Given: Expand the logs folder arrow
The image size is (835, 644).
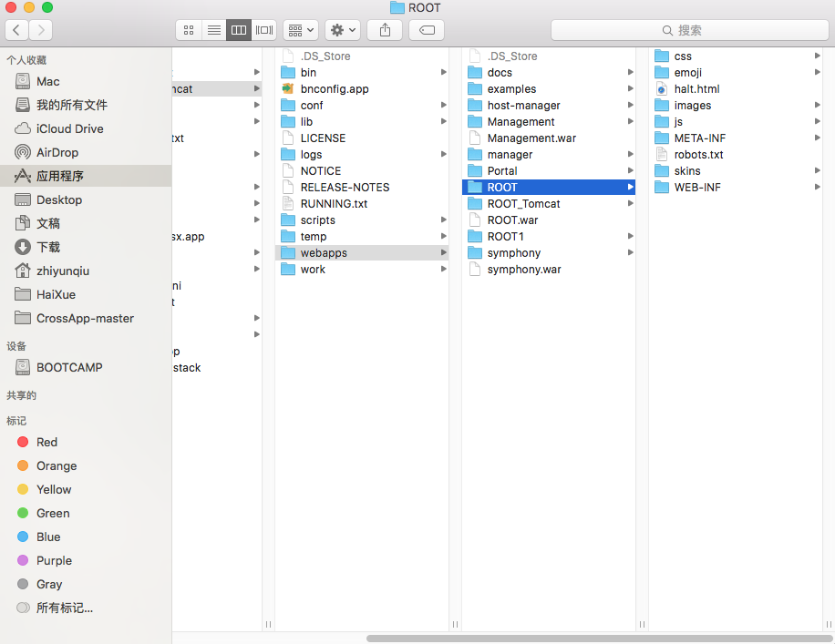Looking at the screenshot, I should 444,154.
